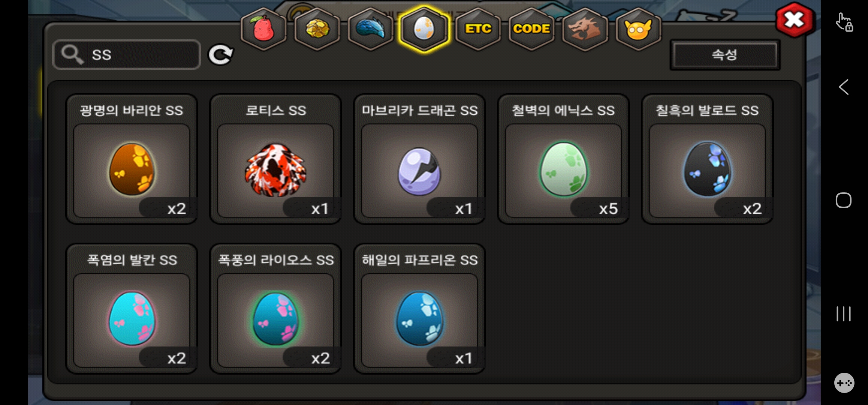Tap the gamepad icon in side panel
This screenshot has height=405, width=868.
pyautogui.click(x=844, y=383)
